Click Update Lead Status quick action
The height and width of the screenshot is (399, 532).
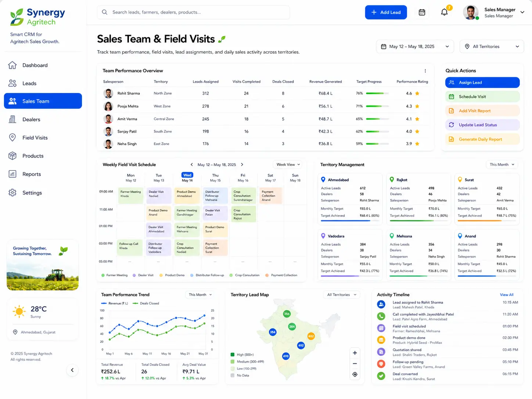pos(482,125)
